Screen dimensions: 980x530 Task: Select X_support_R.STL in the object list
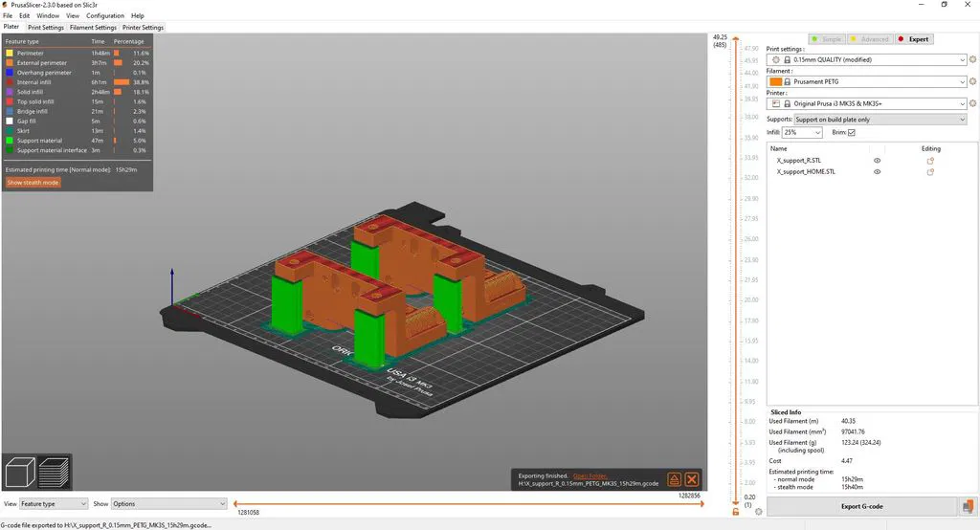click(799, 161)
